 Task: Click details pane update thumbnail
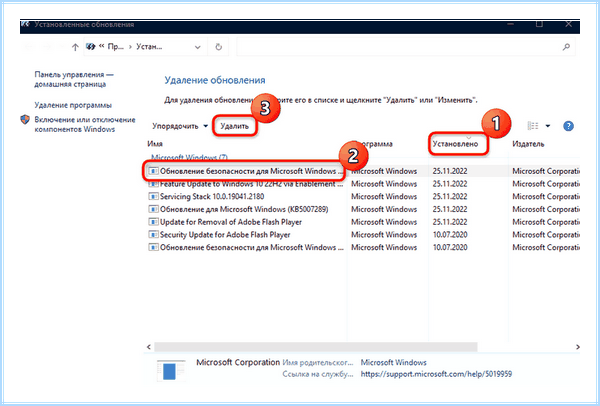point(171,370)
